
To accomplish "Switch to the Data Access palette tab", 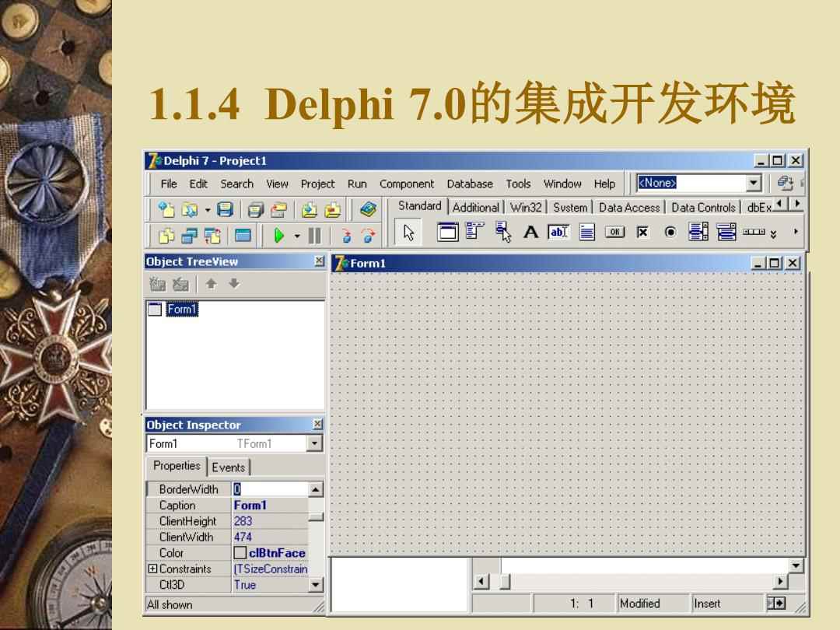I will 629,208.
